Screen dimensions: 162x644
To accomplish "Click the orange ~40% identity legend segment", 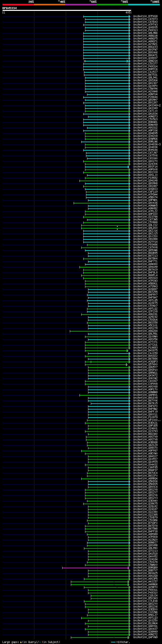I will 49,5.
